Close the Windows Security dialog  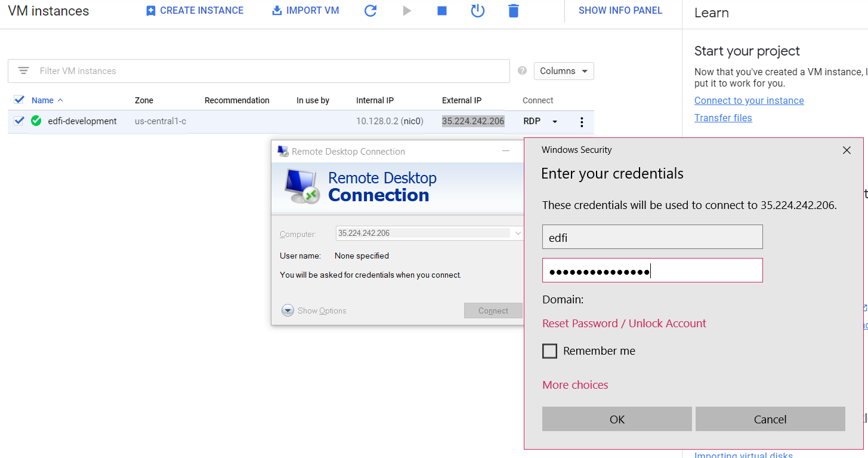[x=847, y=150]
